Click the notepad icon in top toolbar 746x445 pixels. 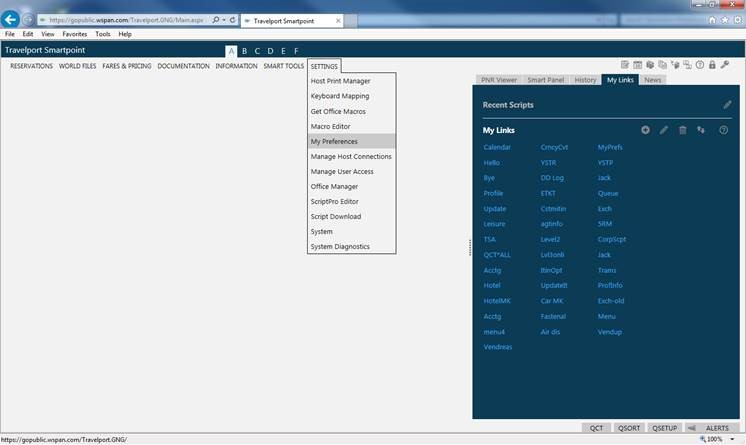tap(625, 65)
